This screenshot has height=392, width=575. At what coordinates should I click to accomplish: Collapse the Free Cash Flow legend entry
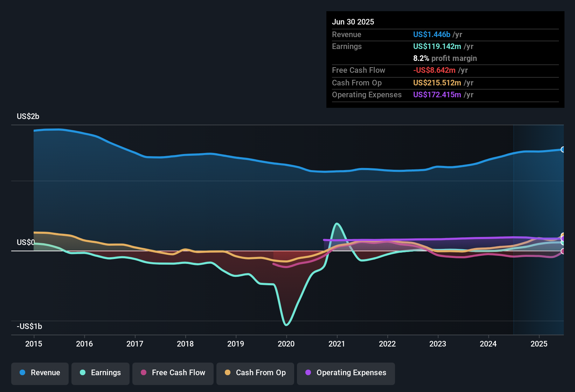tap(173, 373)
